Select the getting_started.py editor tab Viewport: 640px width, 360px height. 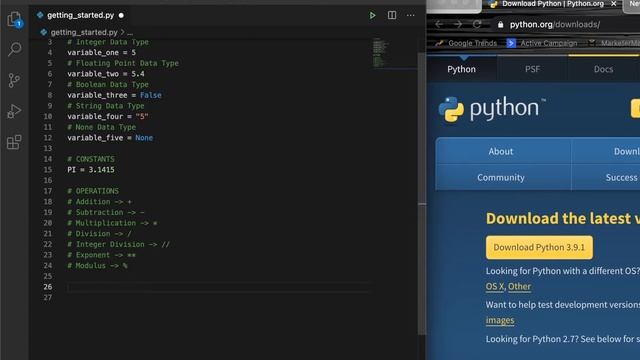tap(80, 15)
